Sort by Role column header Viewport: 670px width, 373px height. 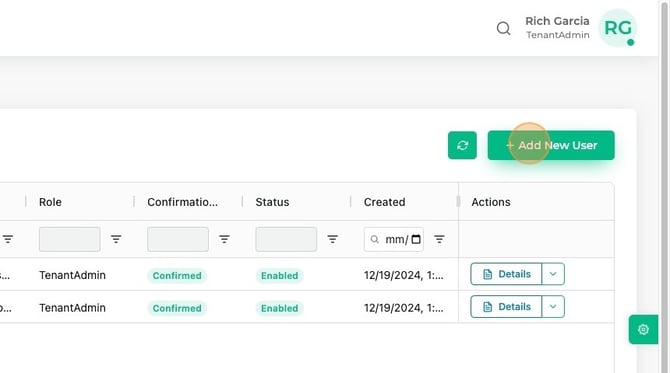pos(50,202)
